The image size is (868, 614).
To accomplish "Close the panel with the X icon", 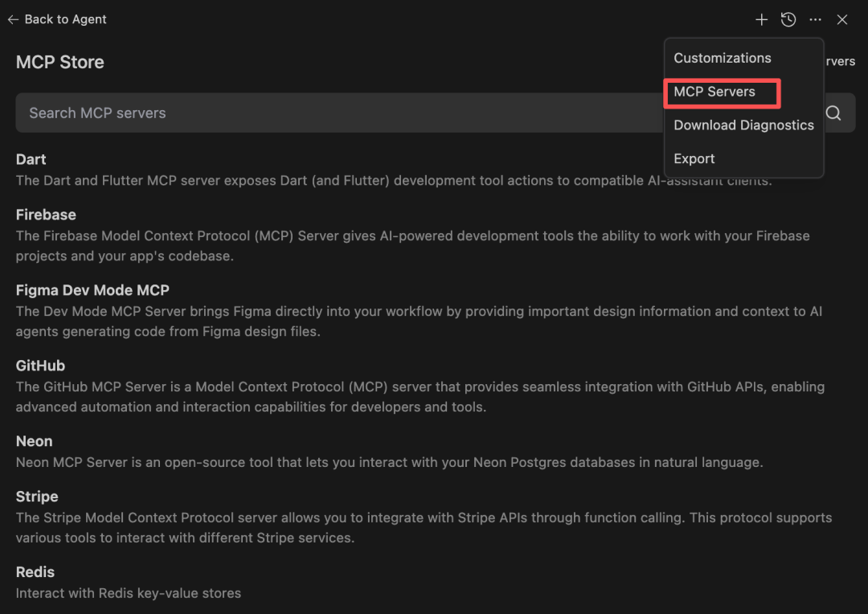I will (842, 20).
